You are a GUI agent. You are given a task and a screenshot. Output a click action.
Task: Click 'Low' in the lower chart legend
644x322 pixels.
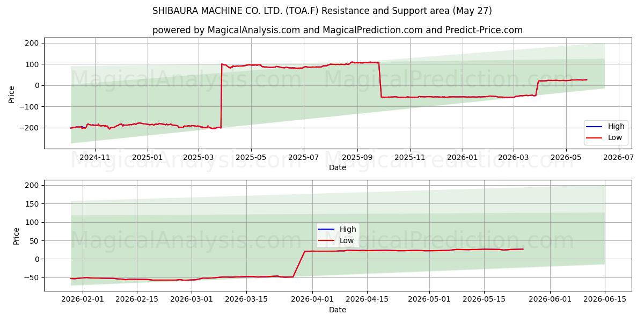(347, 240)
